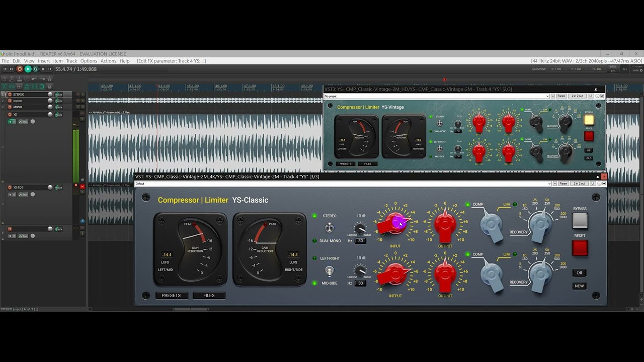Click the red Record button in transport
Viewport: 644px width, 362px height.
coord(20,69)
